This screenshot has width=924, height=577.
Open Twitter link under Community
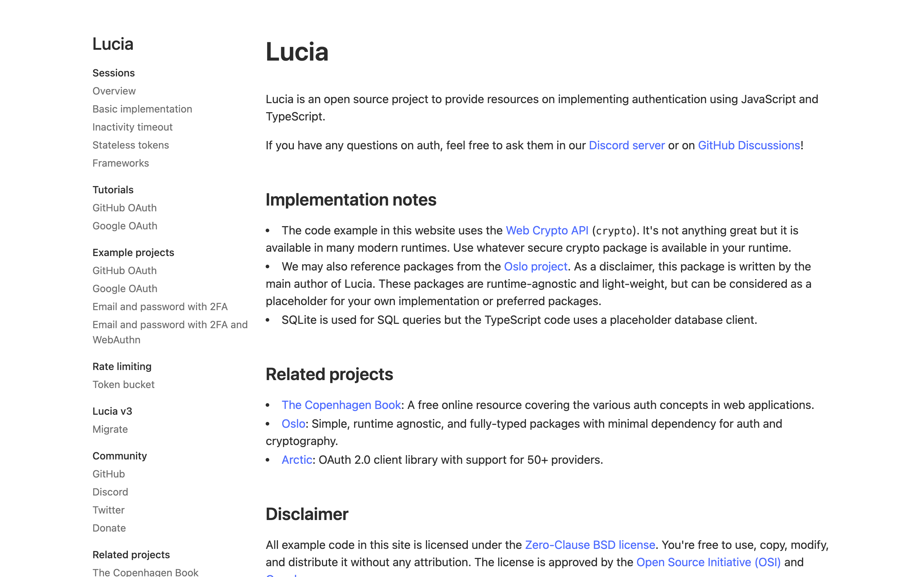point(108,510)
